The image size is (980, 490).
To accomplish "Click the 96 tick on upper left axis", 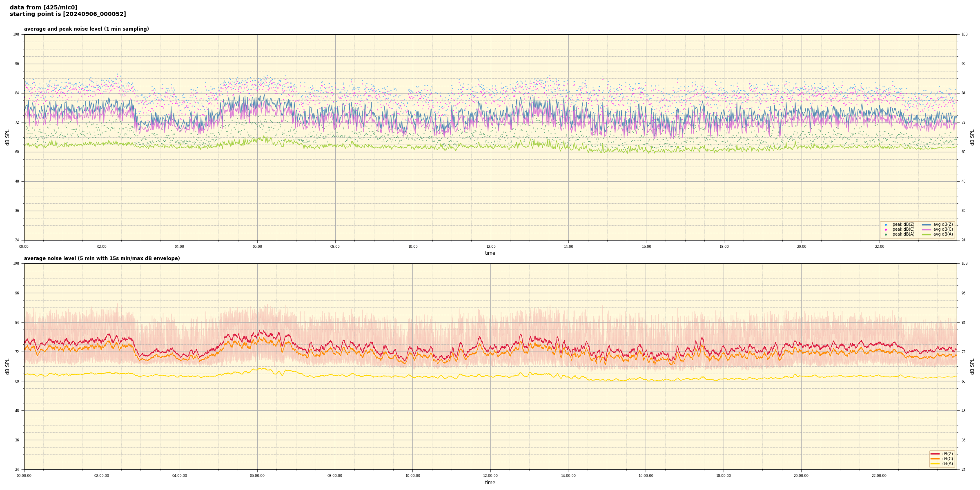I will click(x=16, y=64).
